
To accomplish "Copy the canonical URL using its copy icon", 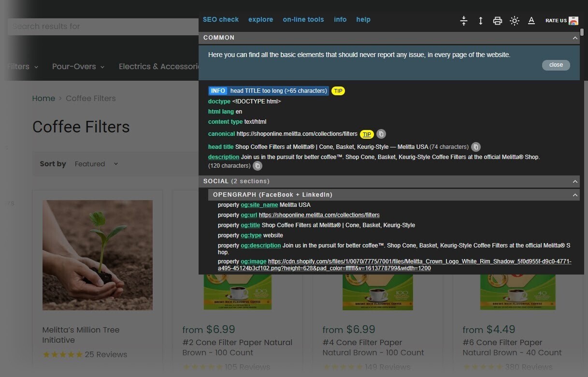I will click(x=381, y=134).
